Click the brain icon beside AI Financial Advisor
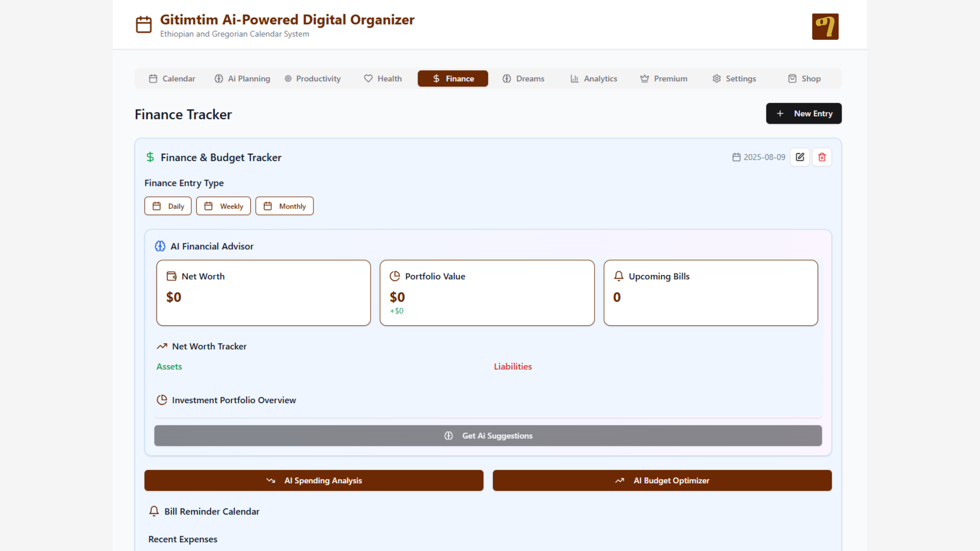 160,246
